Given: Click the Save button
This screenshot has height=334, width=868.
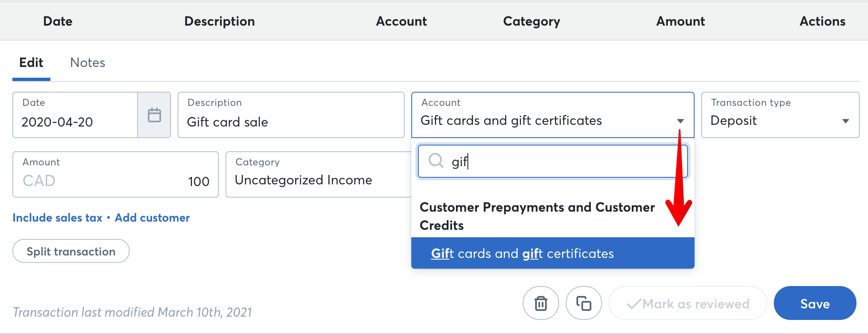Looking at the screenshot, I should click(815, 303).
